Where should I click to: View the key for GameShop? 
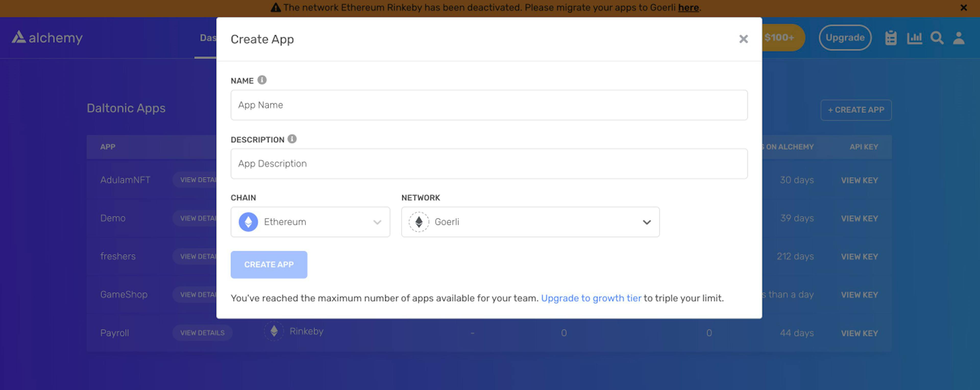tap(859, 295)
